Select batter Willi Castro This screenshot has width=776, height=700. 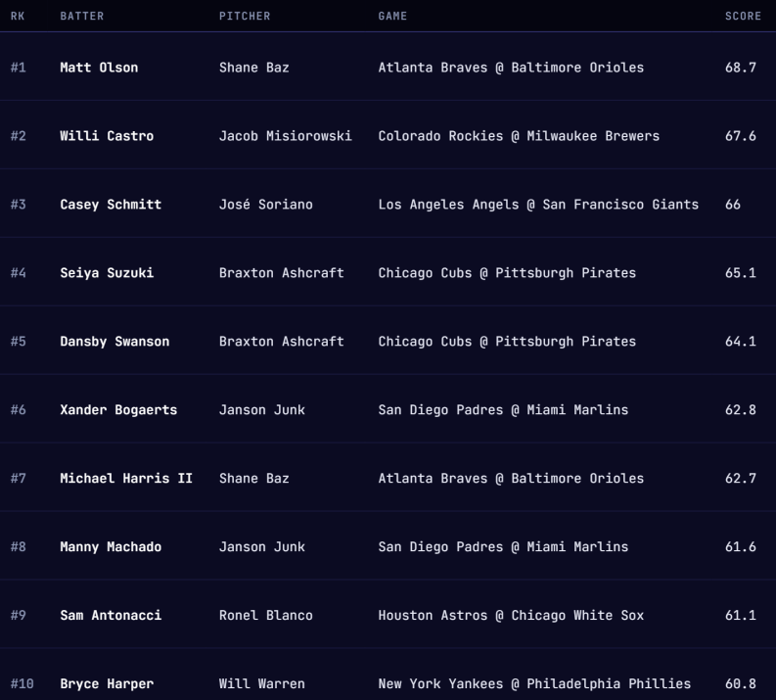point(107,136)
